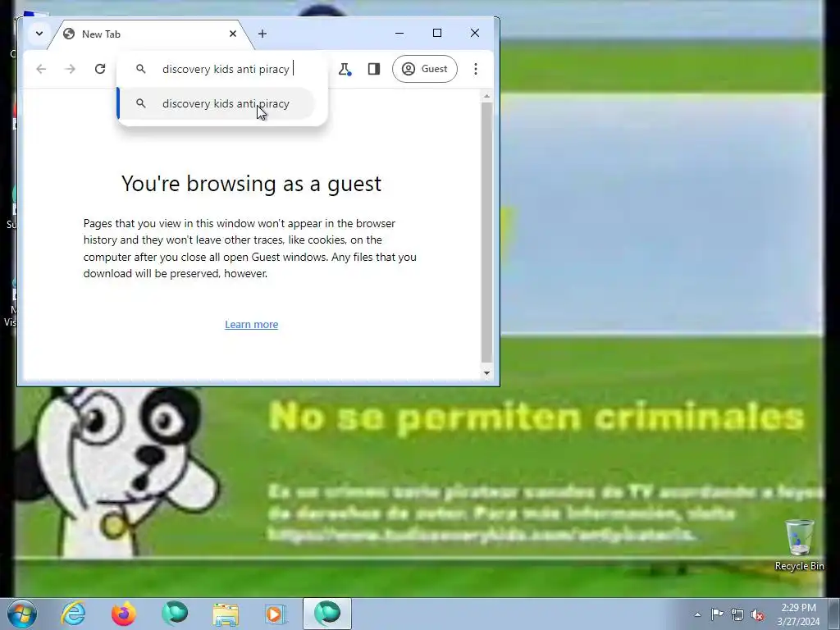This screenshot has width=840, height=630.
Task: Switch to active browser taskbar button
Action: pyautogui.click(x=327, y=614)
